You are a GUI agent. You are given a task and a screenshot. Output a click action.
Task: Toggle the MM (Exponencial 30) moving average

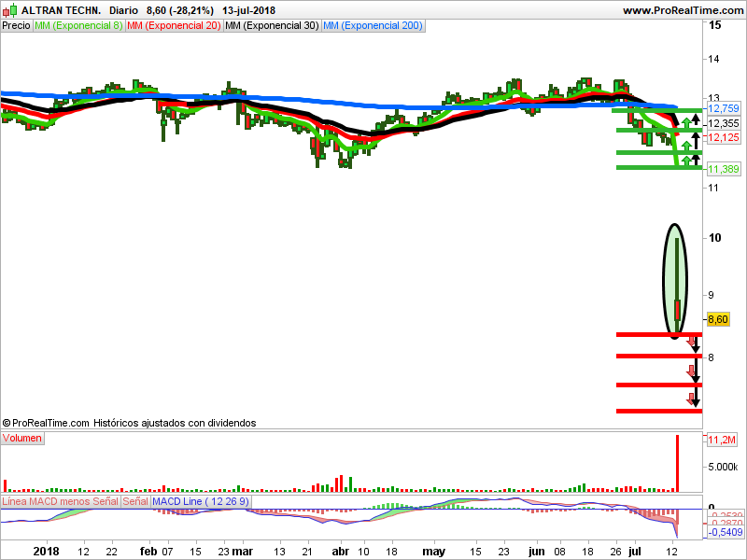pyautogui.click(x=270, y=26)
